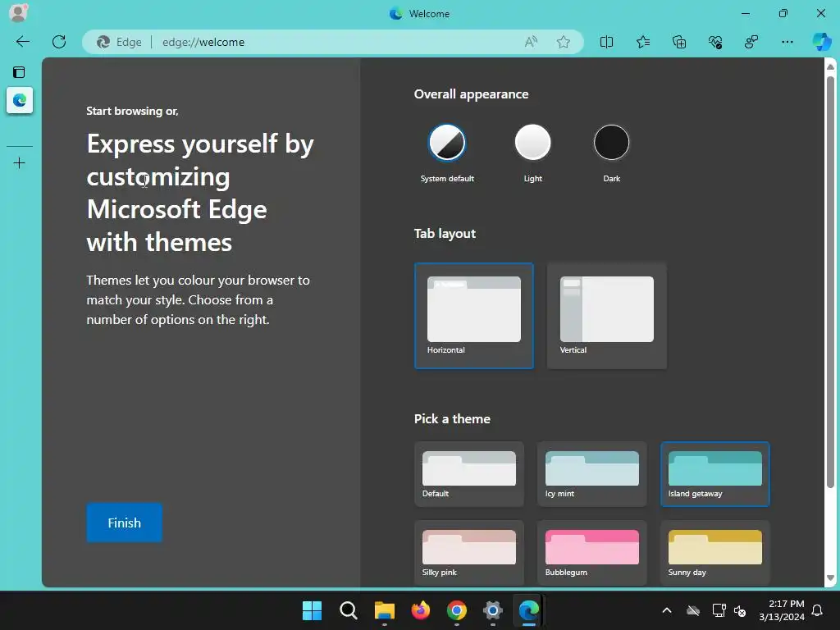Click the page vertical scrollbar
The image size is (840, 630).
[x=830, y=282]
